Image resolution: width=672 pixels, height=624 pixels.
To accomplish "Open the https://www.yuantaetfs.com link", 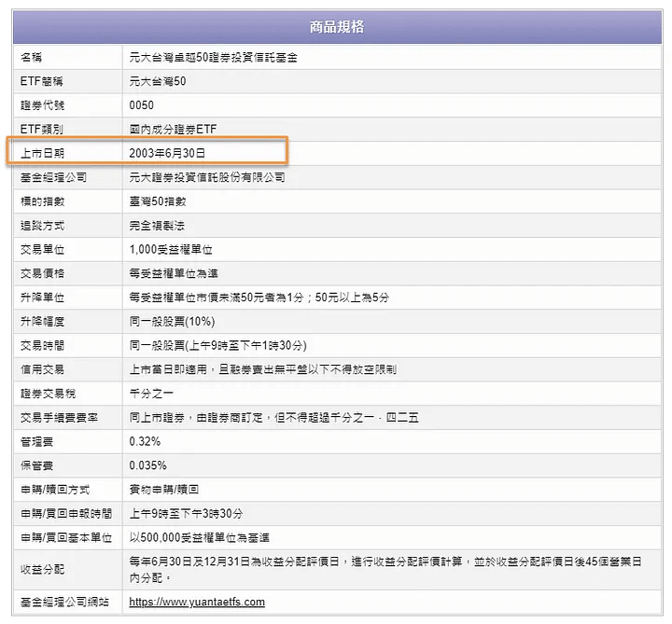I will 197,602.
